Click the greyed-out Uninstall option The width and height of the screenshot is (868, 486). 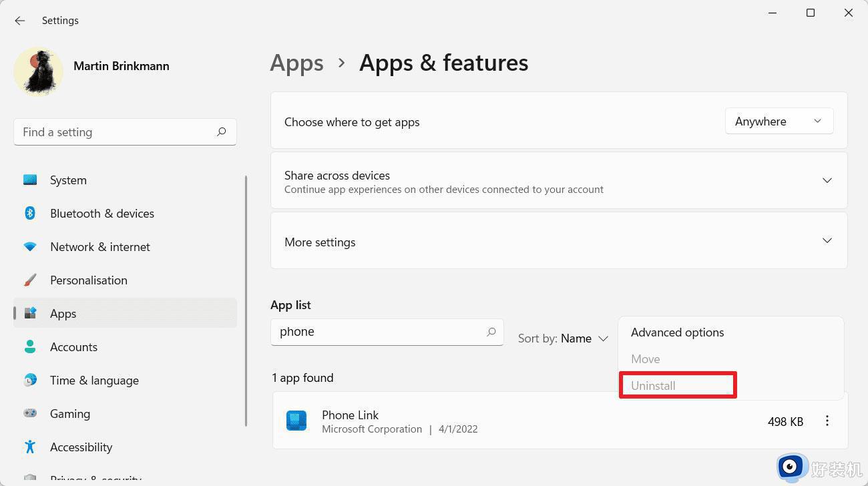(x=653, y=386)
